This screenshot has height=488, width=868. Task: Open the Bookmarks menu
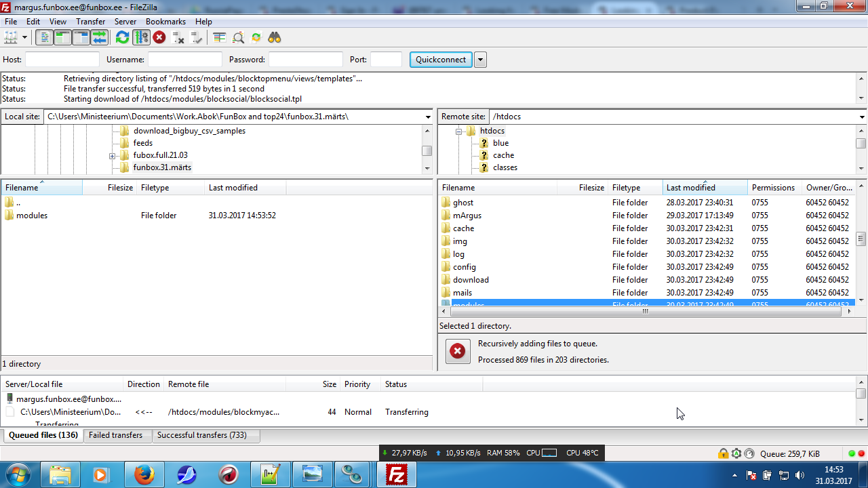tap(164, 22)
